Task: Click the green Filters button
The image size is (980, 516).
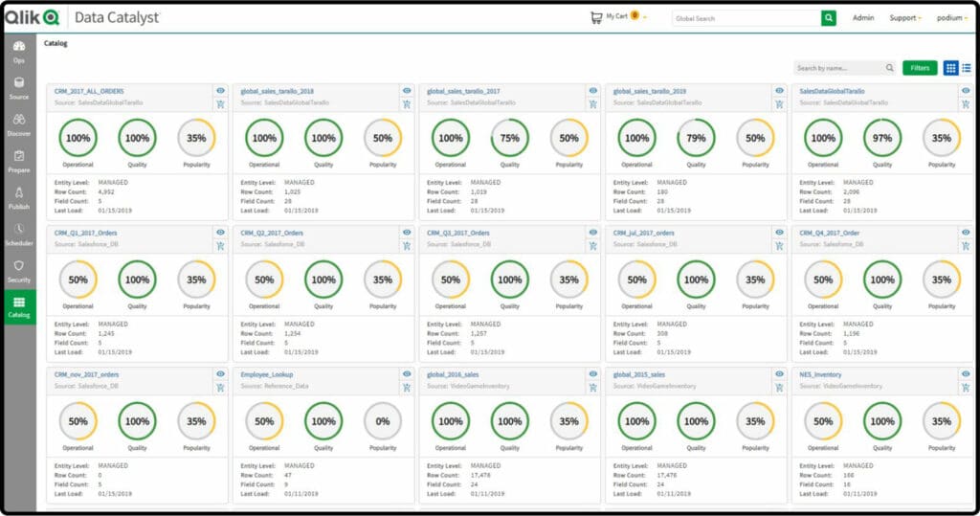Action: 920,68
